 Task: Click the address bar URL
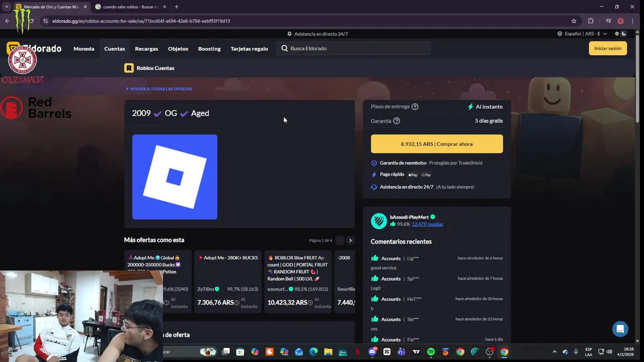coord(141,21)
